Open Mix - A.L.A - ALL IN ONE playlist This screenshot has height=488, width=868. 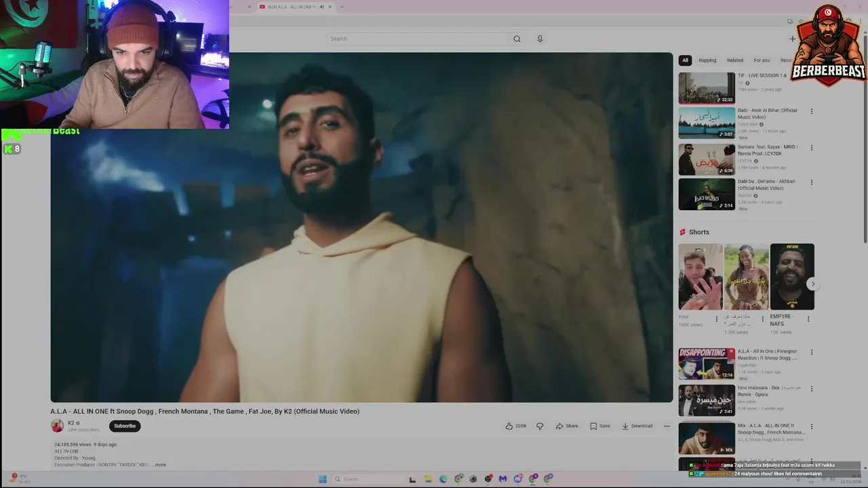(707, 439)
